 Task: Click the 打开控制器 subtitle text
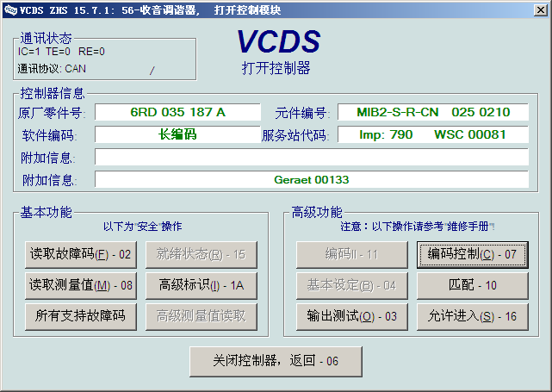[276, 68]
